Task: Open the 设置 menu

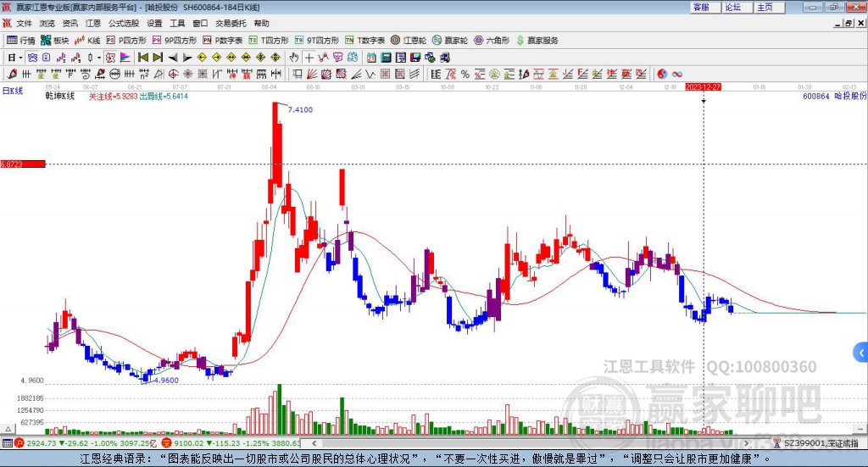Action: (x=154, y=23)
